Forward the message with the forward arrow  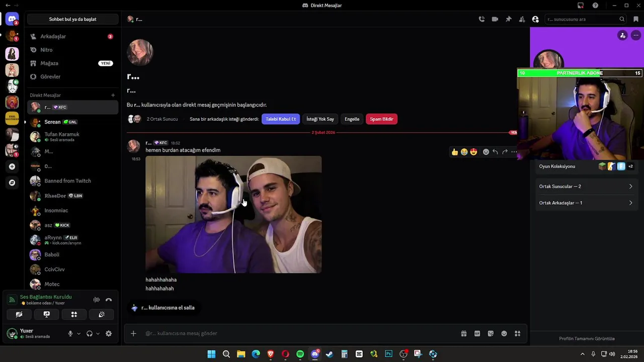505,152
